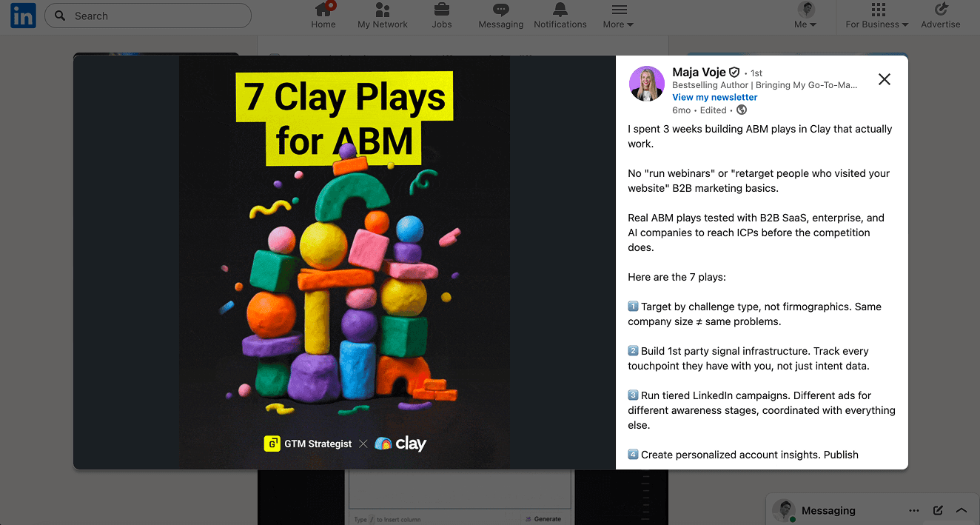
Task: Click the Bestselling Author headline text
Action: coord(765,85)
